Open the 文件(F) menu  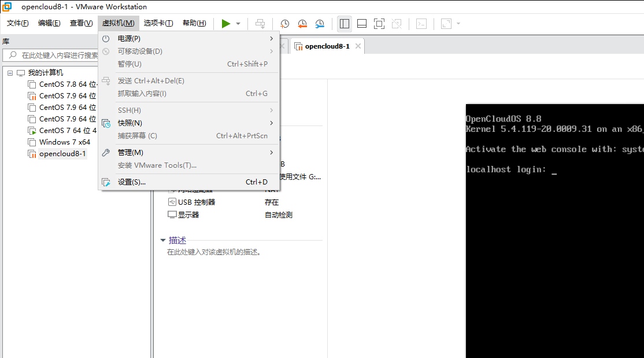click(x=18, y=23)
